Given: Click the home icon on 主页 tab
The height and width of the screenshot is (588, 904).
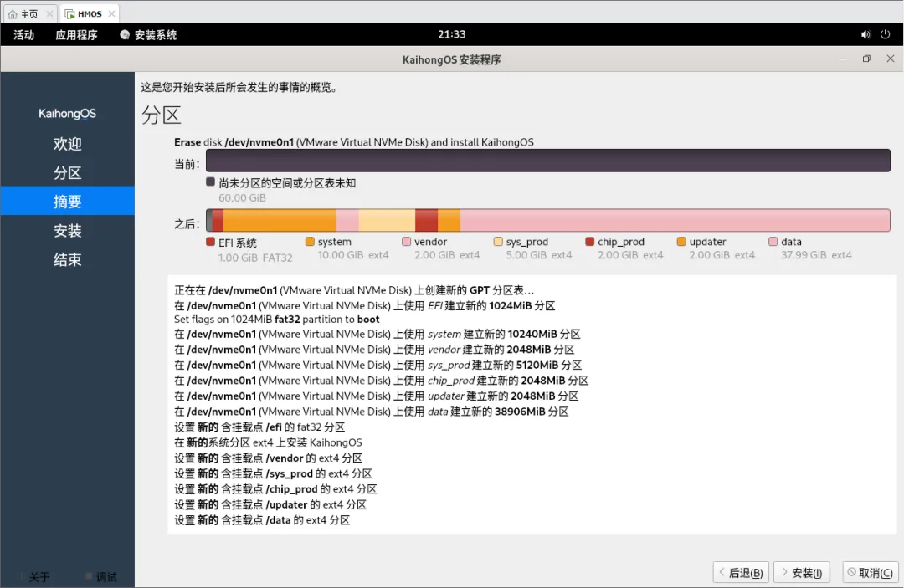Looking at the screenshot, I should tap(13, 14).
